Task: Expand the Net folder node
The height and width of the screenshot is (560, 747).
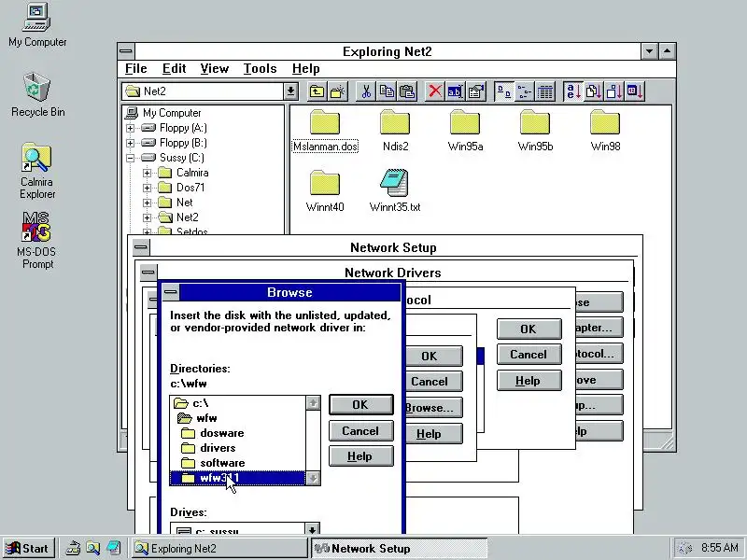Action: point(147,203)
